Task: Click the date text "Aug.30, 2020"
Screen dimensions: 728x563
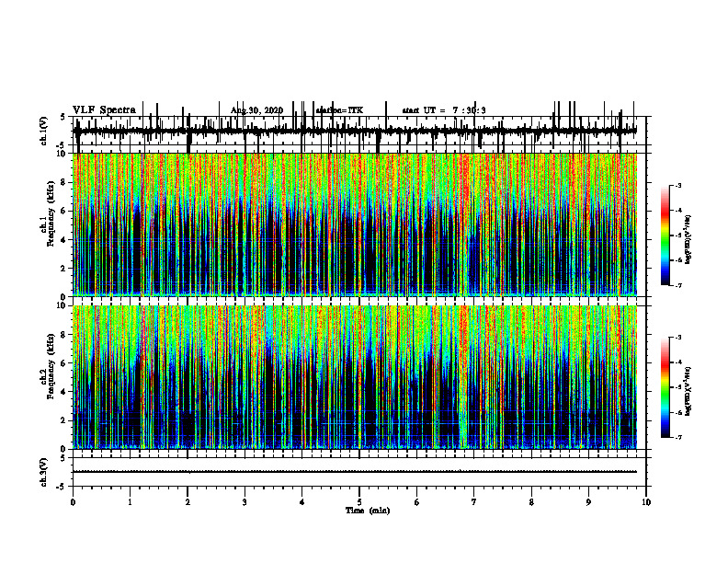Action: [x=256, y=110]
